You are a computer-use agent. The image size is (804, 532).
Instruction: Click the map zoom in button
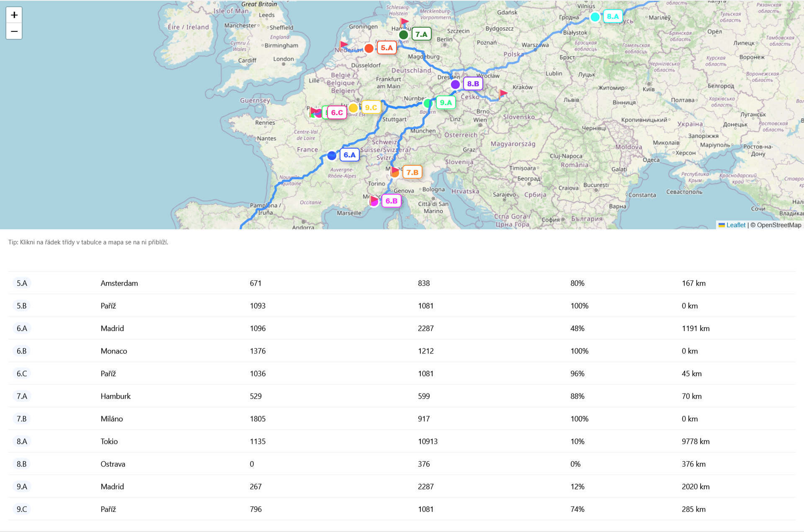(x=14, y=15)
